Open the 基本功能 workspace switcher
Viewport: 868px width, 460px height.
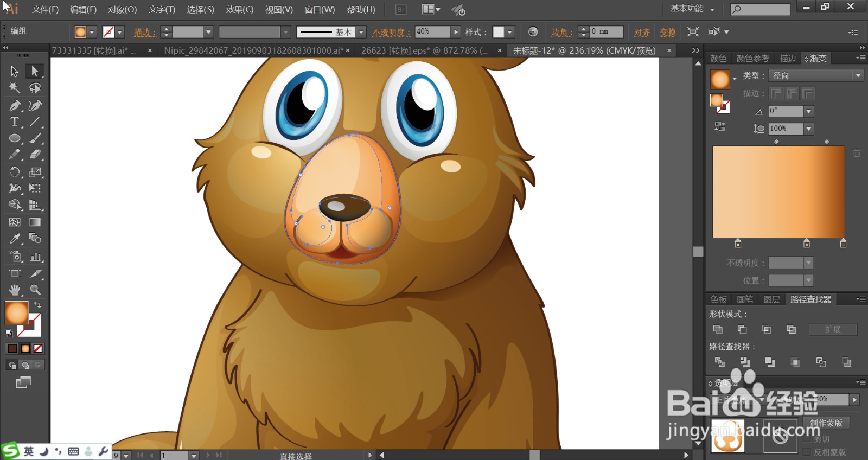point(692,9)
